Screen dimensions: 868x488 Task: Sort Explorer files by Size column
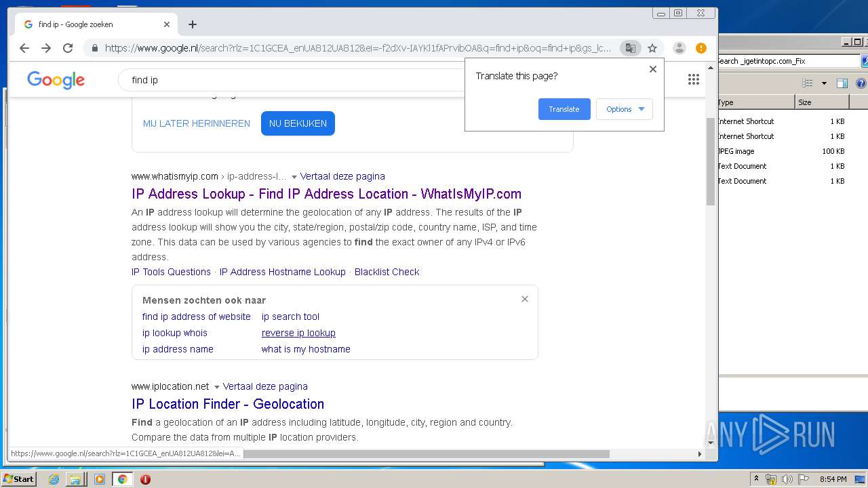point(822,102)
